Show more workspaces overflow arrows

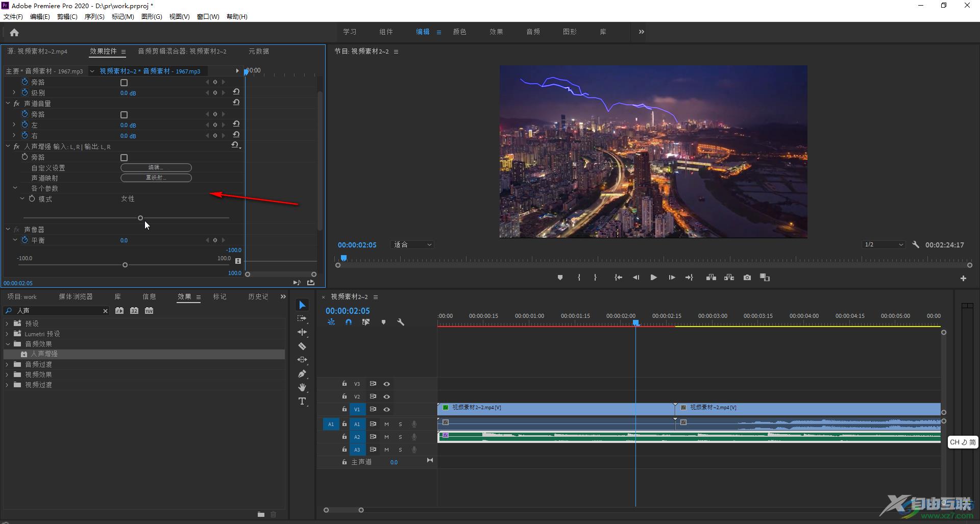pos(642,32)
